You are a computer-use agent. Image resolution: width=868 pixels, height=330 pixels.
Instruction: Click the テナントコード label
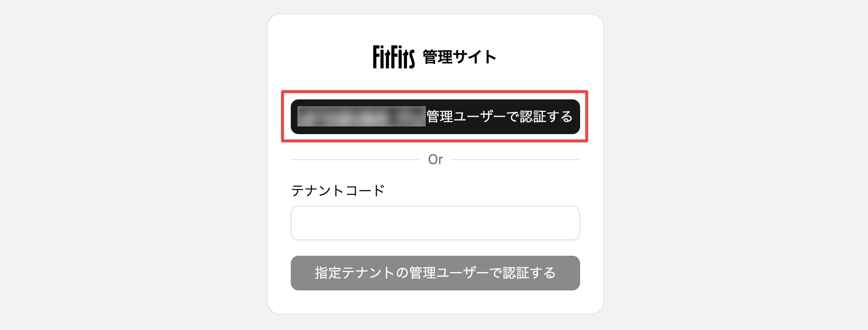point(338,190)
